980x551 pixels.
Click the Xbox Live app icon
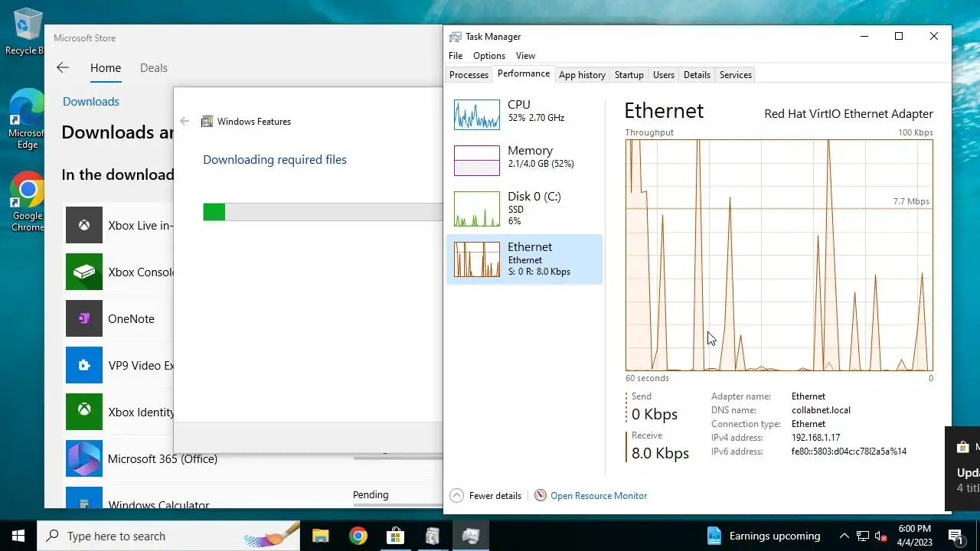pos(84,225)
